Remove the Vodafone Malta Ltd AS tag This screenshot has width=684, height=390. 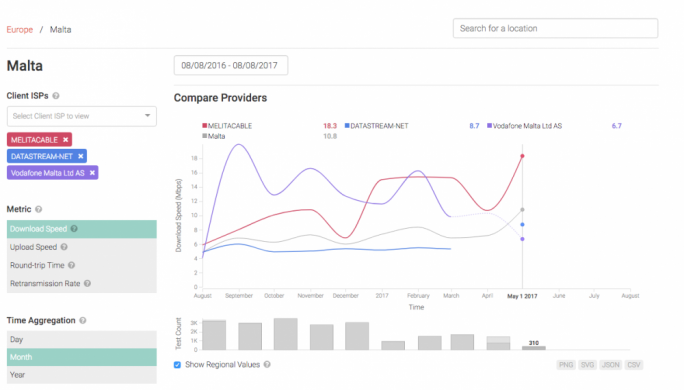coord(92,173)
